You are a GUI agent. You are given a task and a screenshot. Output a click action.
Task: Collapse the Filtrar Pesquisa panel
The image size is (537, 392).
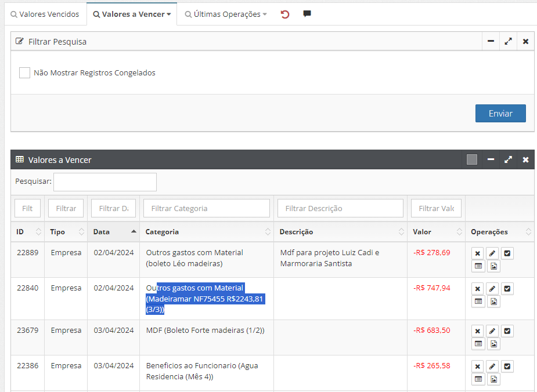pos(491,41)
